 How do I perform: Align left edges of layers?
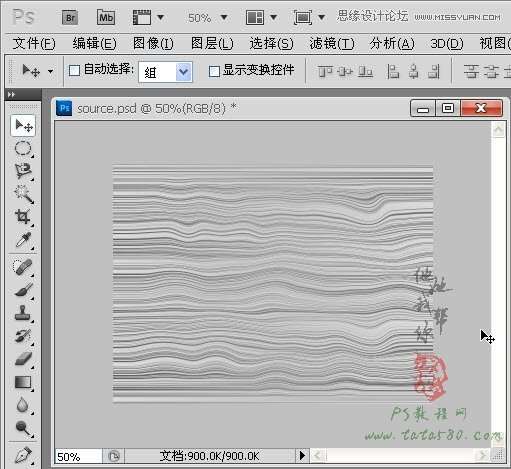pos(393,71)
